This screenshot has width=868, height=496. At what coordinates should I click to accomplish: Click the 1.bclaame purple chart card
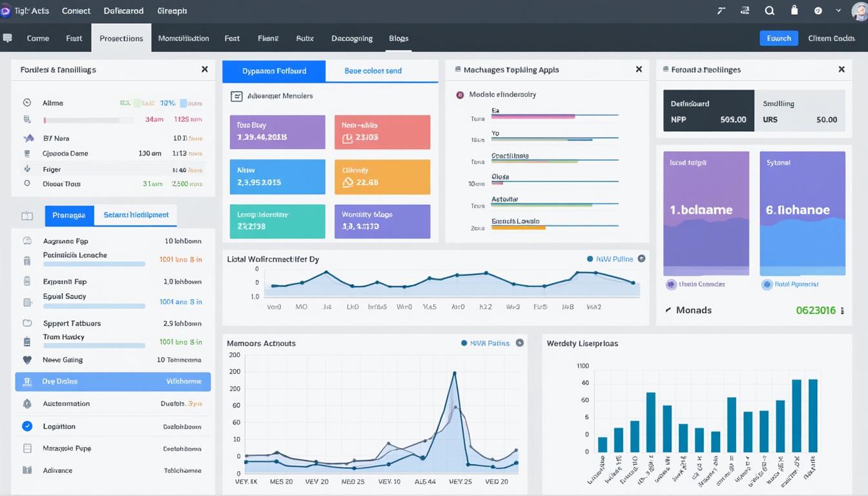click(x=707, y=214)
